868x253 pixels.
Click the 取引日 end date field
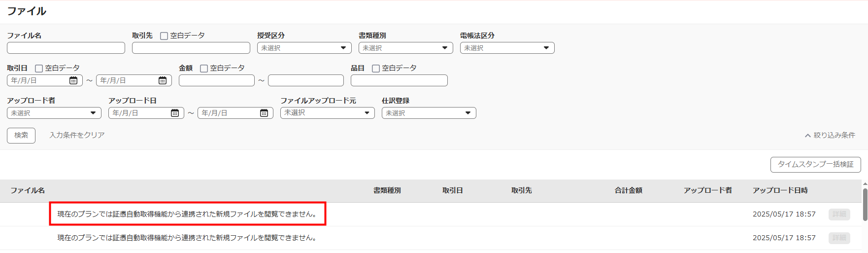tap(134, 80)
